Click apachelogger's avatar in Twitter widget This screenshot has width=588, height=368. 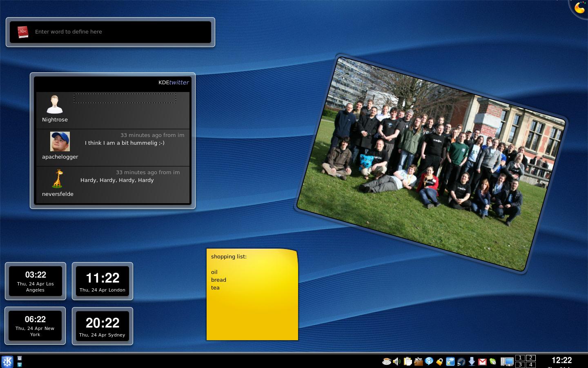point(60,141)
